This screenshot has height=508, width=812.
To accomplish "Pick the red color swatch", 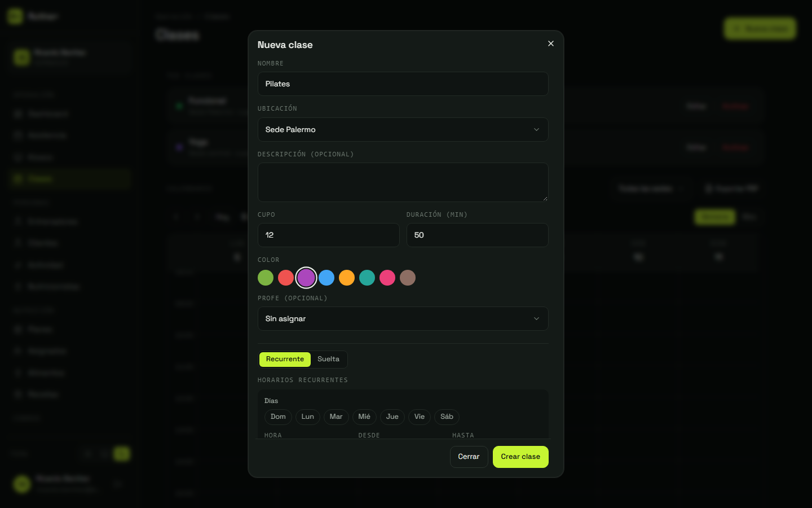I will click(286, 278).
